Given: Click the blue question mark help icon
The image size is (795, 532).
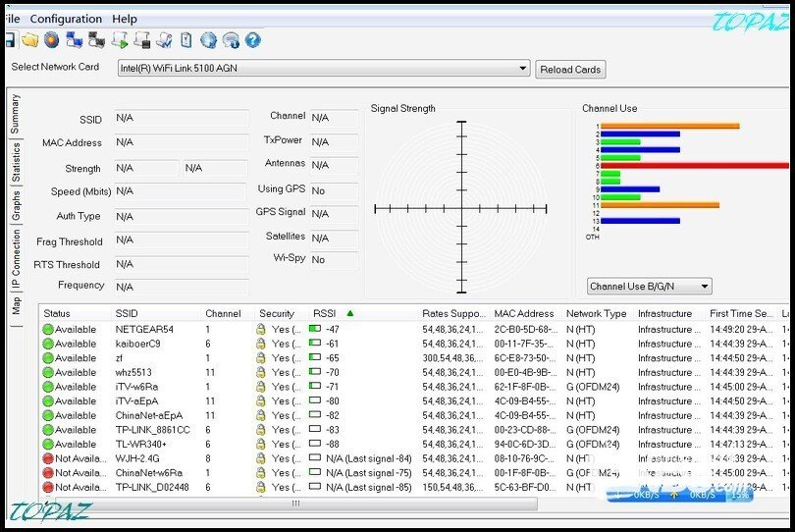Looking at the screenshot, I should coord(253,40).
